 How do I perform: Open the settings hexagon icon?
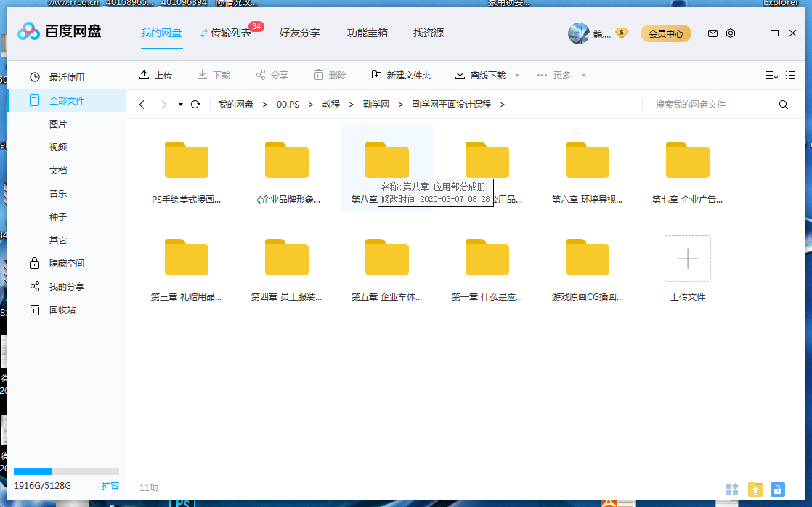click(730, 33)
